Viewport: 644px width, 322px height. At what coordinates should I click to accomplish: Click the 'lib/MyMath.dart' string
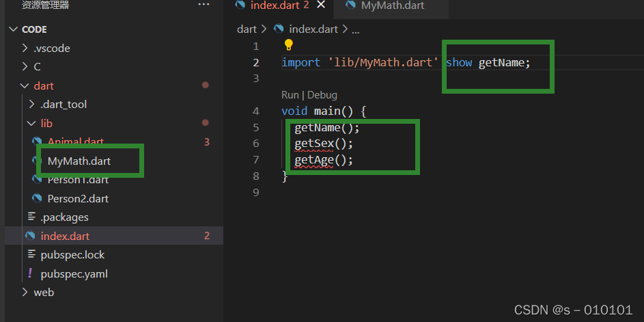click(x=383, y=63)
